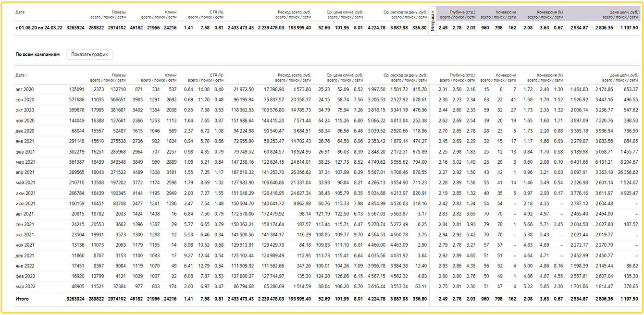Sort monthly table by "Показы" header
644x315 pixels.
point(119,75)
